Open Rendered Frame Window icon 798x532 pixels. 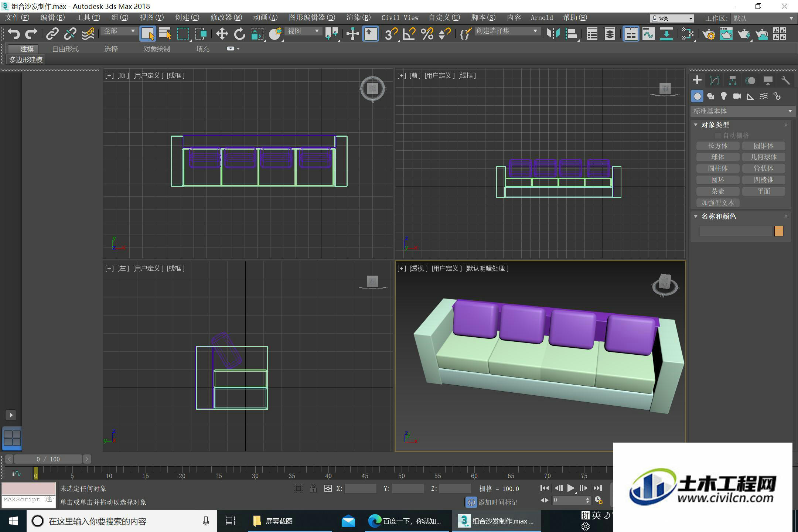726,34
